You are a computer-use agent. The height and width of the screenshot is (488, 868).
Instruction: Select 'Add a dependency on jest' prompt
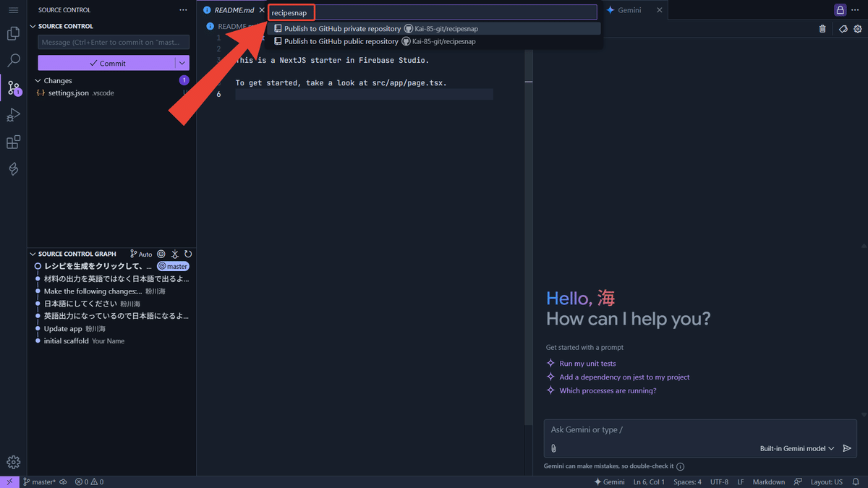(624, 377)
